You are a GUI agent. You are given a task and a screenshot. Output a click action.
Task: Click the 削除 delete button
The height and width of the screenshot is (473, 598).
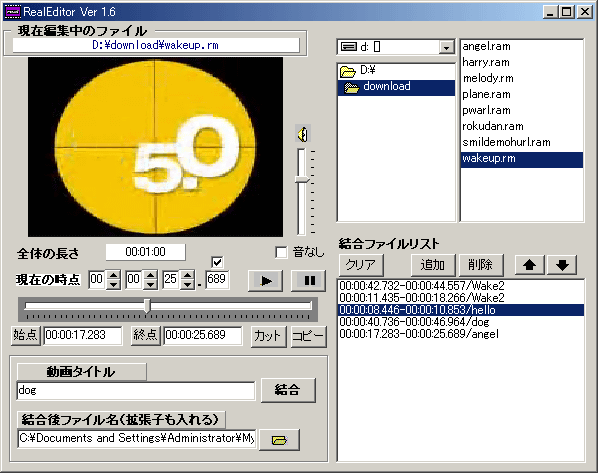tap(481, 265)
